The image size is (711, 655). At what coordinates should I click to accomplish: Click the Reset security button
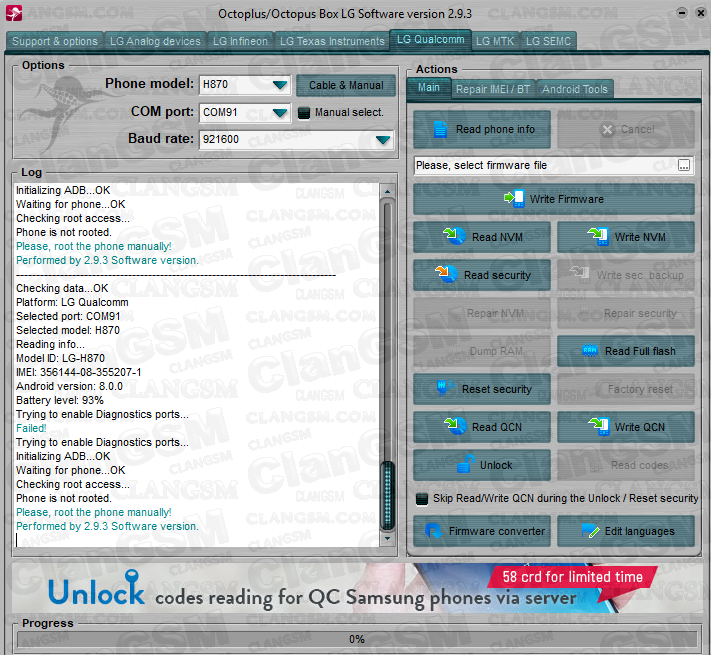pos(482,388)
